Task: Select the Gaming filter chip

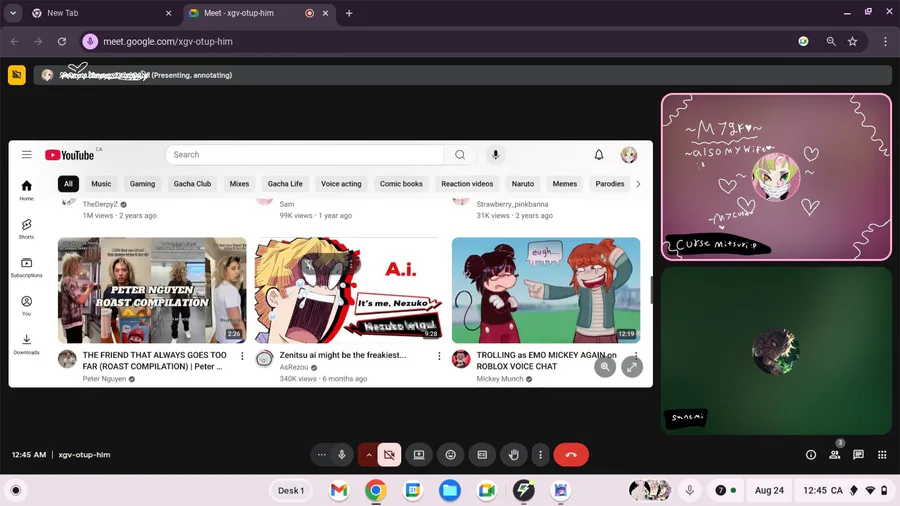Action: pos(142,184)
